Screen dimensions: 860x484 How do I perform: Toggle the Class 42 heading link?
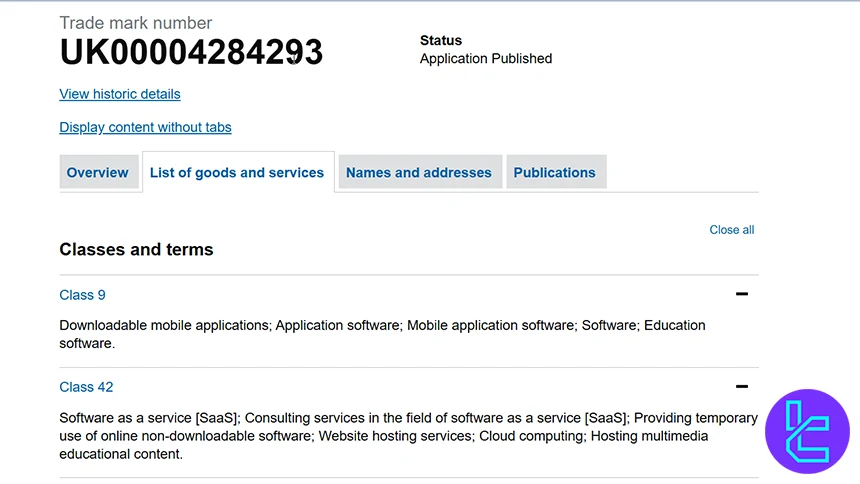[86, 387]
